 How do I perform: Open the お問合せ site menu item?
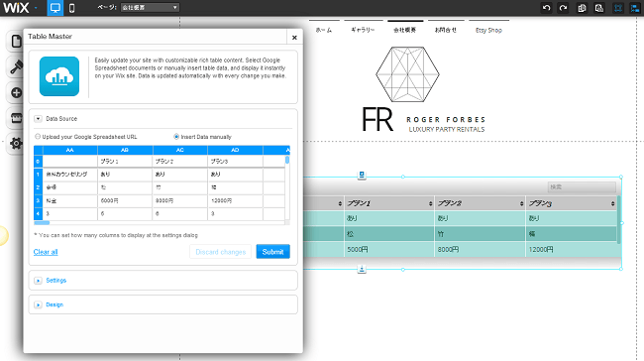point(446,30)
